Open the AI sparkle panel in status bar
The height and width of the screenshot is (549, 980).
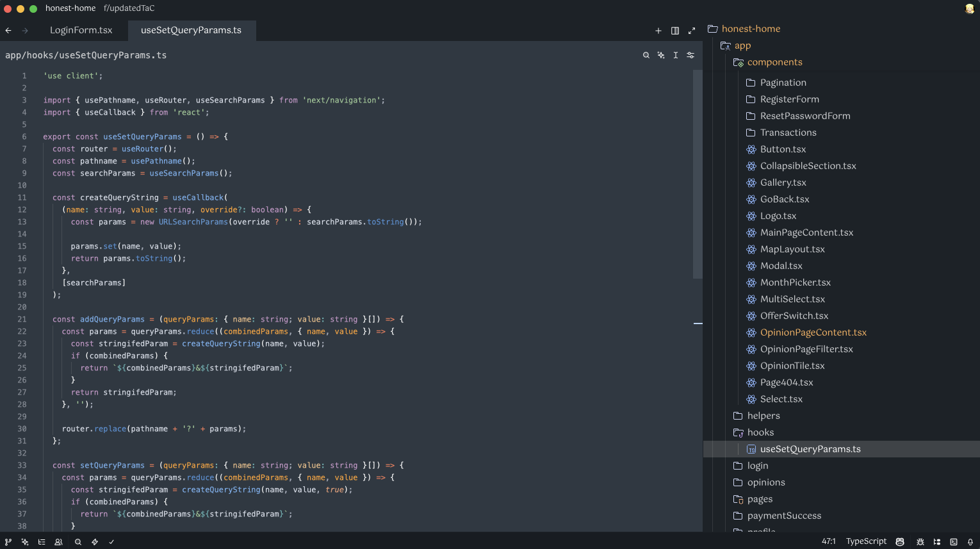click(25, 542)
